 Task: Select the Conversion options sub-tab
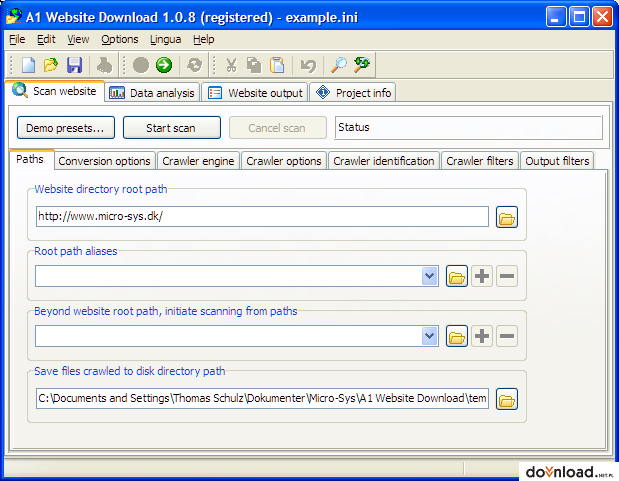(105, 161)
